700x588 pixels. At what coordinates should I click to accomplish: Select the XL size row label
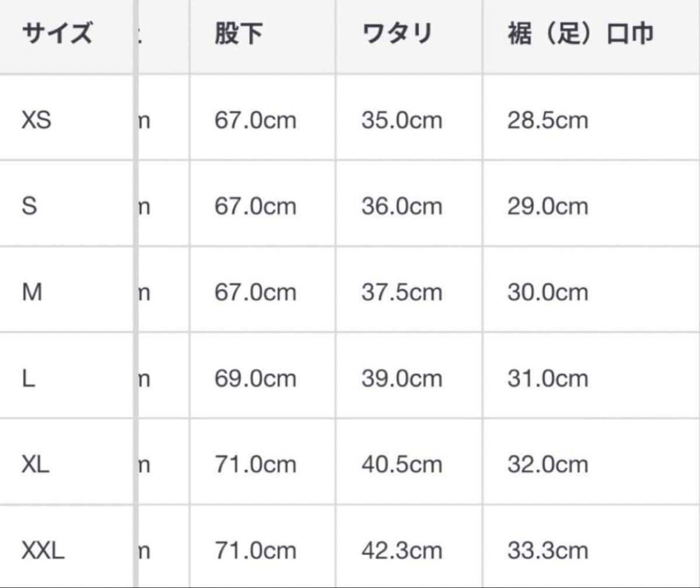pyautogui.click(x=36, y=464)
